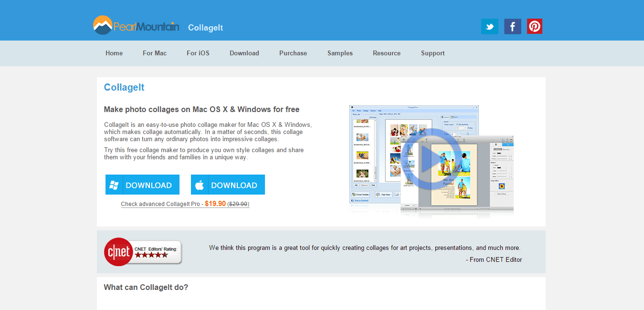
Task: Click the Mac (Apple) DOWNLOAD button
Action: tap(228, 185)
